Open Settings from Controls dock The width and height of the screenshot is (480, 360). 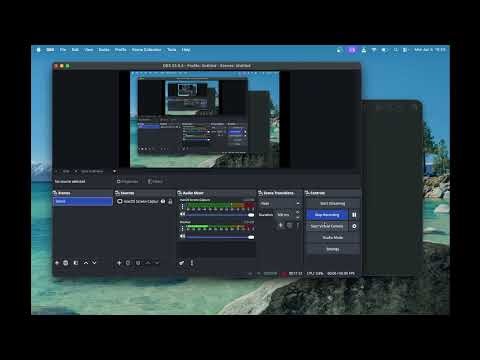(332, 249)
